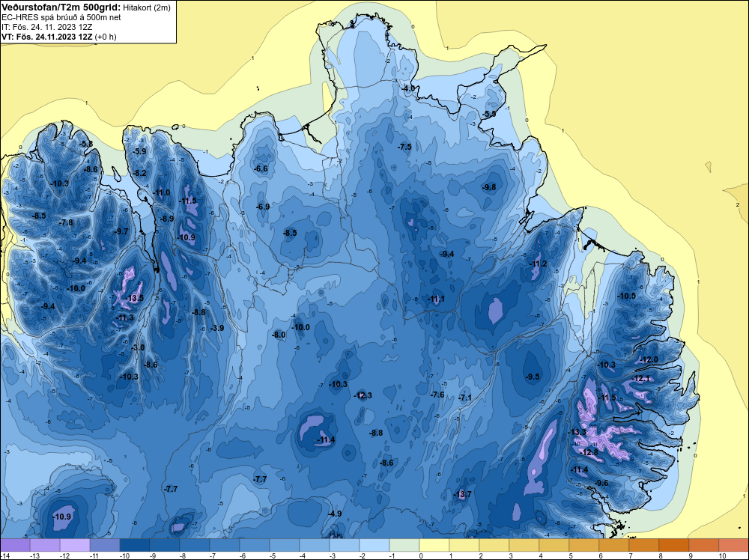Click the -7.5 temperature label

[404, 147]
